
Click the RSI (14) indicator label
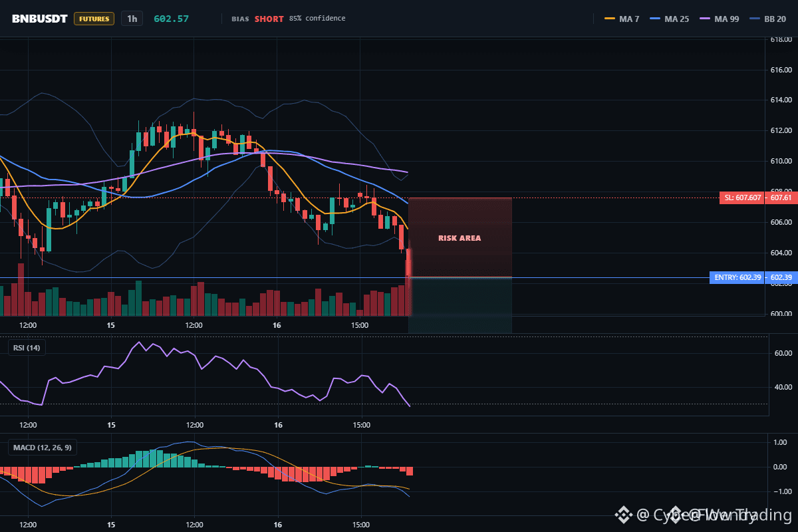click(x=27, y=347)
